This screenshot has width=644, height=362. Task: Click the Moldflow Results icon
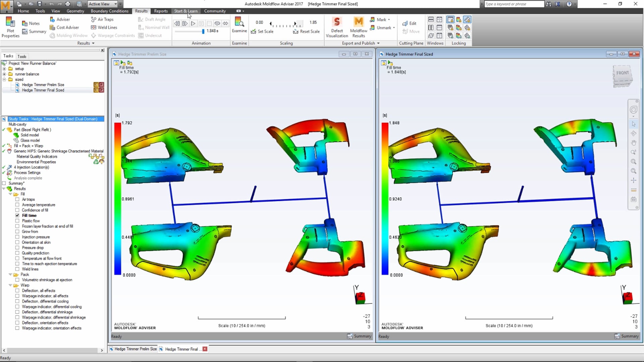[x=358, y=23]
